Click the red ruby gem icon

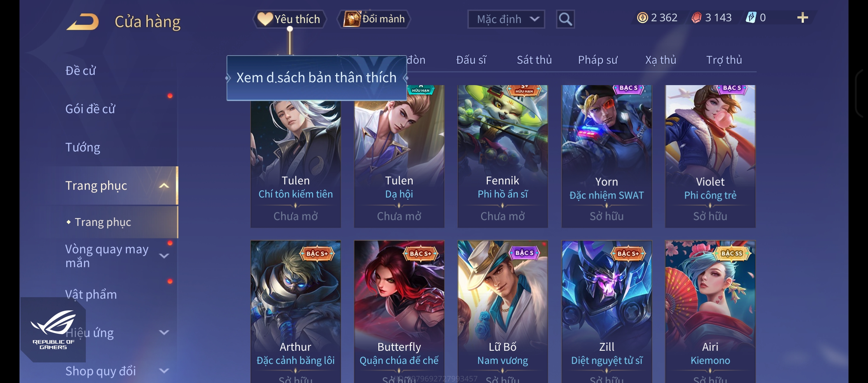pos(696,17)
